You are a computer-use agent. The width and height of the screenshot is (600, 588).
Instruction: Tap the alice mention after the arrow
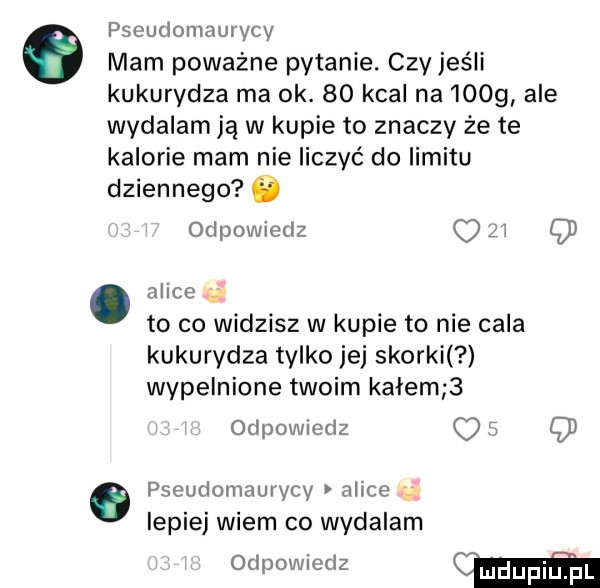[x=365, y=490]
